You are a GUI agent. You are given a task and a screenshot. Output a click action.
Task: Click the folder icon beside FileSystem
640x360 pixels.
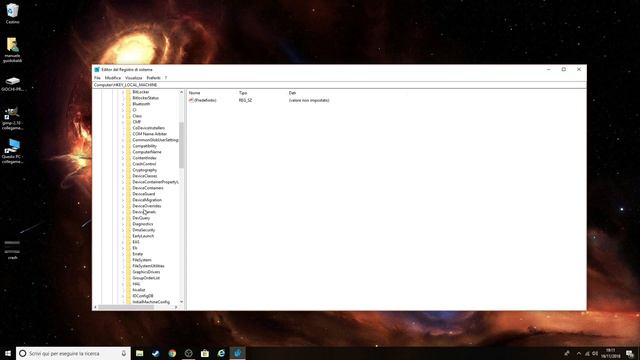click(129, 260)
